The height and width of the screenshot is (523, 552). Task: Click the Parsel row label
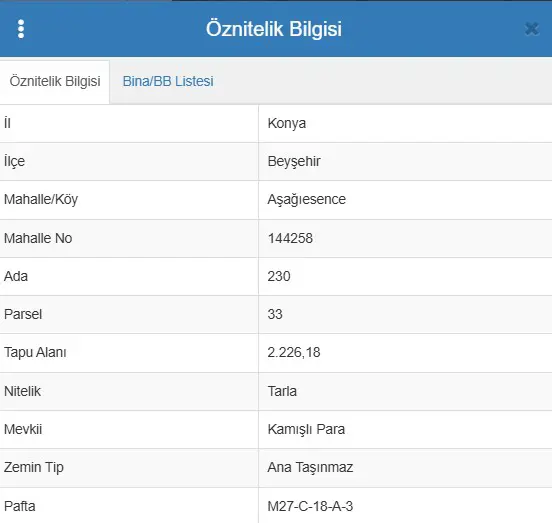click(x=23, y=314)
